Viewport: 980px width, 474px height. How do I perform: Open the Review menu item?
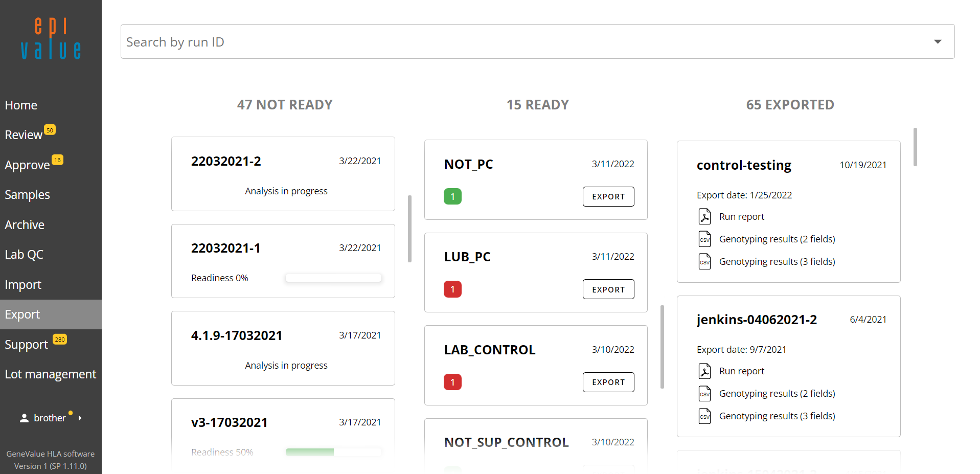click(24, 135)
